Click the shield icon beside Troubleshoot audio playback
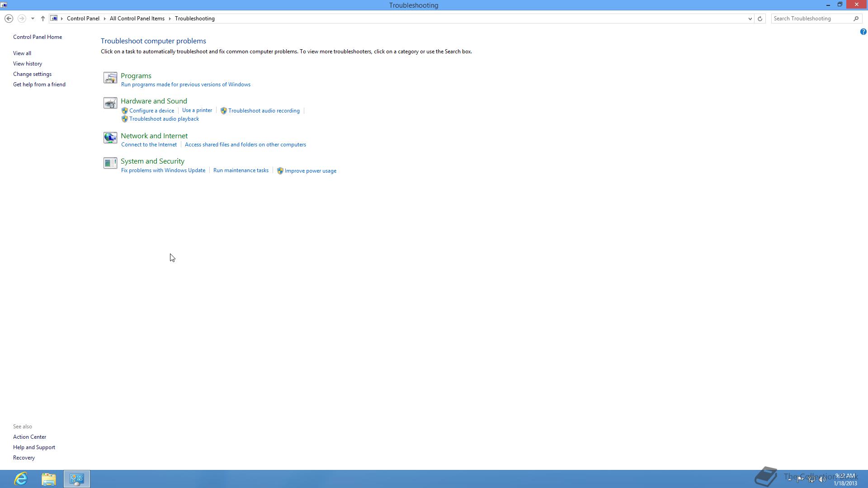The height and width of the screenshot is (488, 868). click(x=124, y=119)
